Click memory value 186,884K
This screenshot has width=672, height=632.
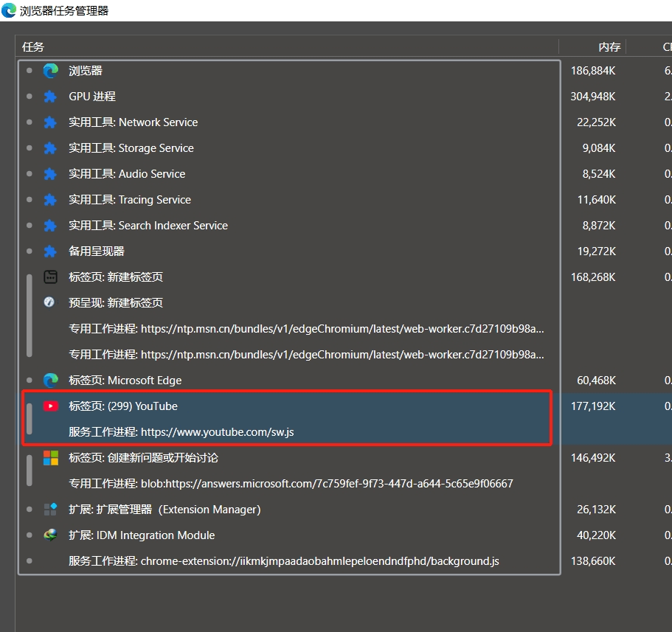593,71
